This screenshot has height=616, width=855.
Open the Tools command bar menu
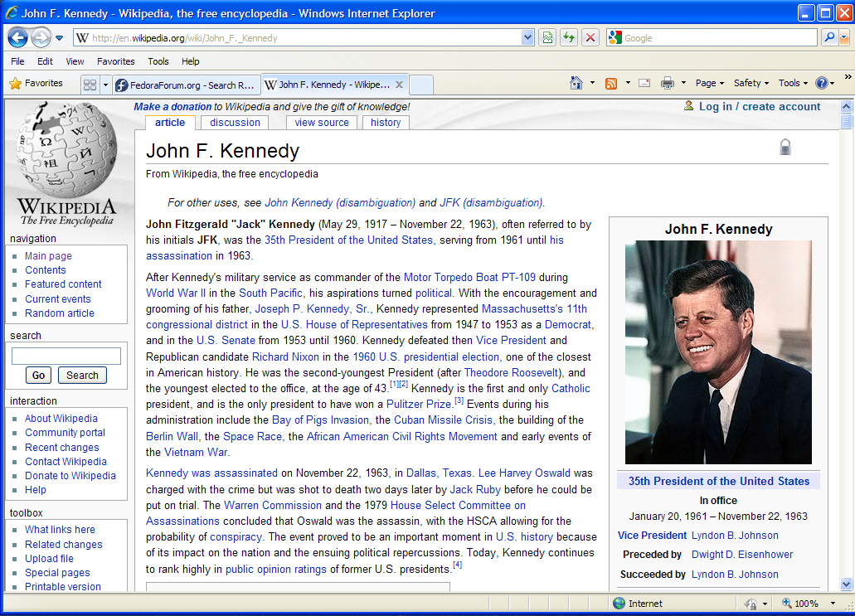[x=793, y=83]
